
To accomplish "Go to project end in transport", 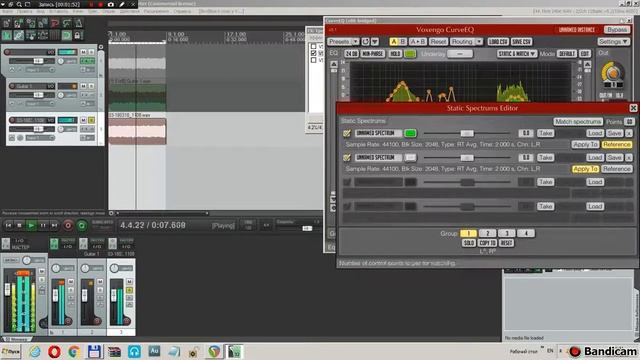I will [x=54, y=225].
